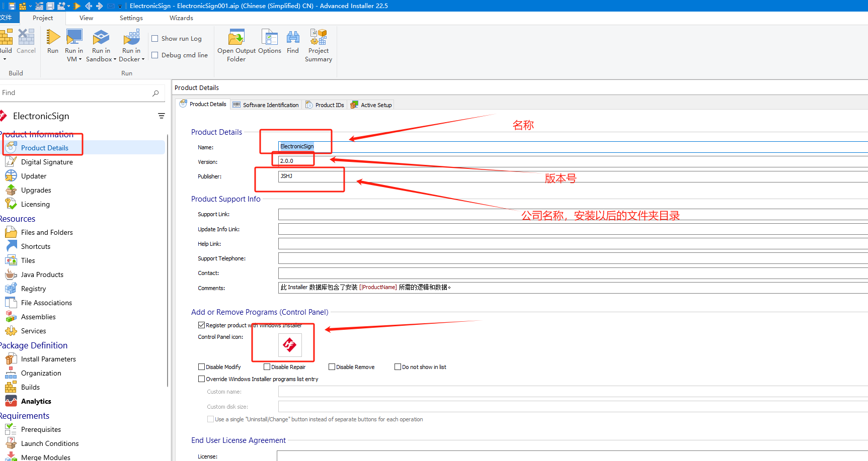Viewport: 868px width, 461px height.
Task: Click the Run in Docker icon
Action: click(x=131, y=37)
